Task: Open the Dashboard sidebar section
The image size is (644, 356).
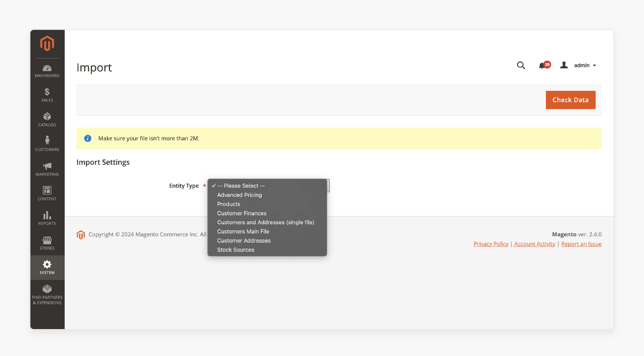Action: [47, 71]
